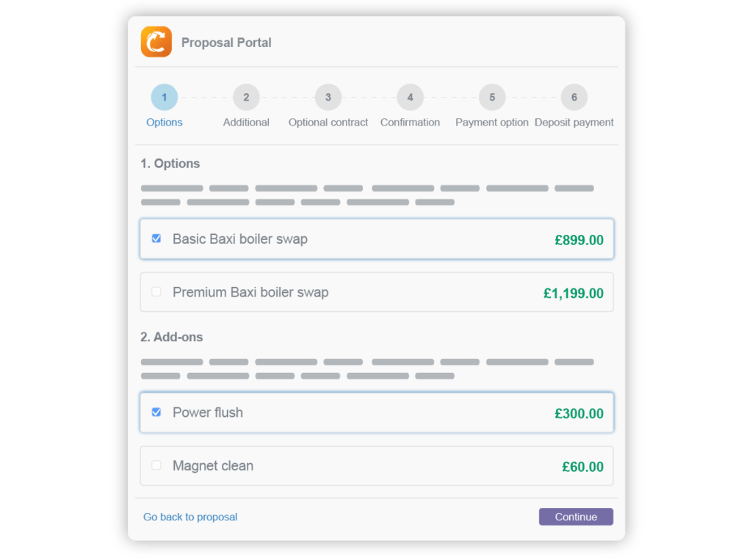
Task: Click step 1 Options circle icon
Action: pos(164,97)
